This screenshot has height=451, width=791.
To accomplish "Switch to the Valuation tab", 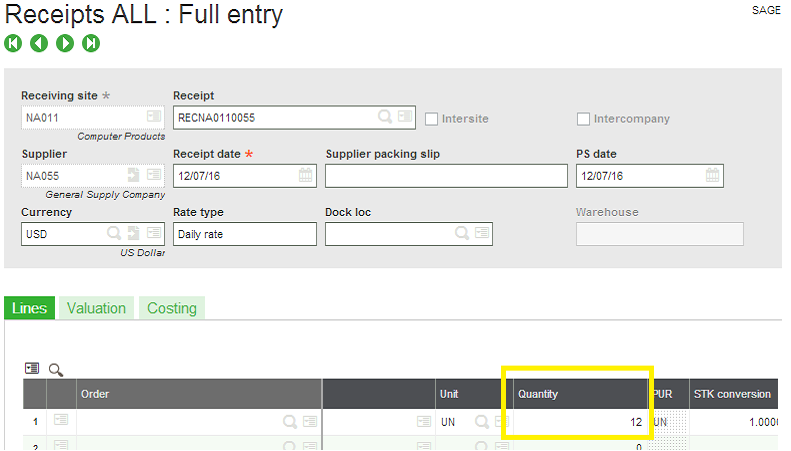I will (x=96, y=308).
